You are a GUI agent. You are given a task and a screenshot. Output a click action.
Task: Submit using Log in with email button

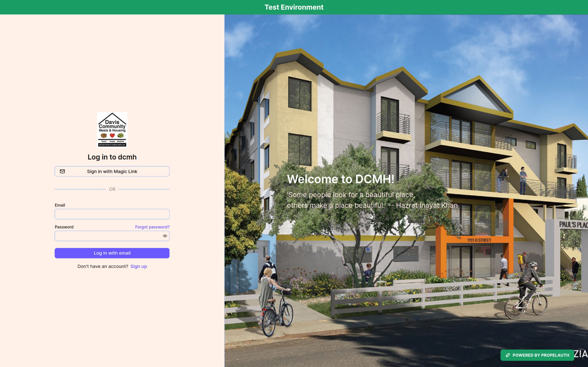click(112, 253)
